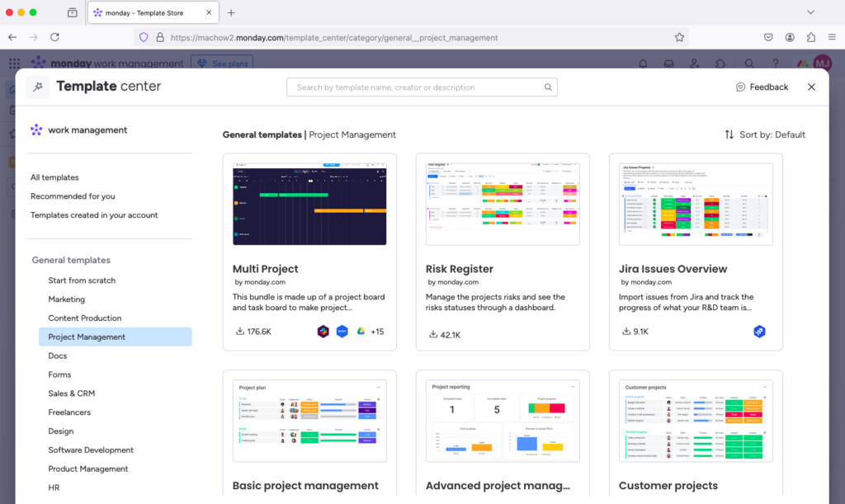Select All templates in sidebar
Screen dimensions: 845x504
(54, 177)
